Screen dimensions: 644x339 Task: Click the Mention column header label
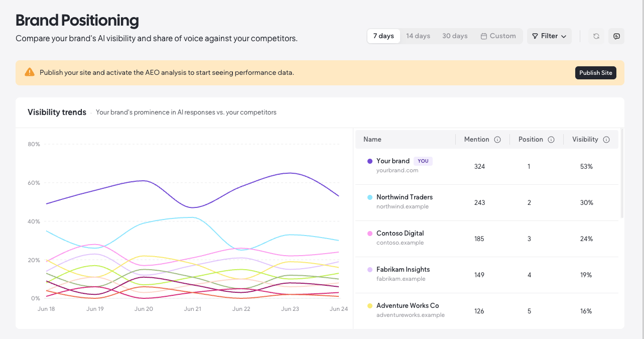tap(477, 140)
